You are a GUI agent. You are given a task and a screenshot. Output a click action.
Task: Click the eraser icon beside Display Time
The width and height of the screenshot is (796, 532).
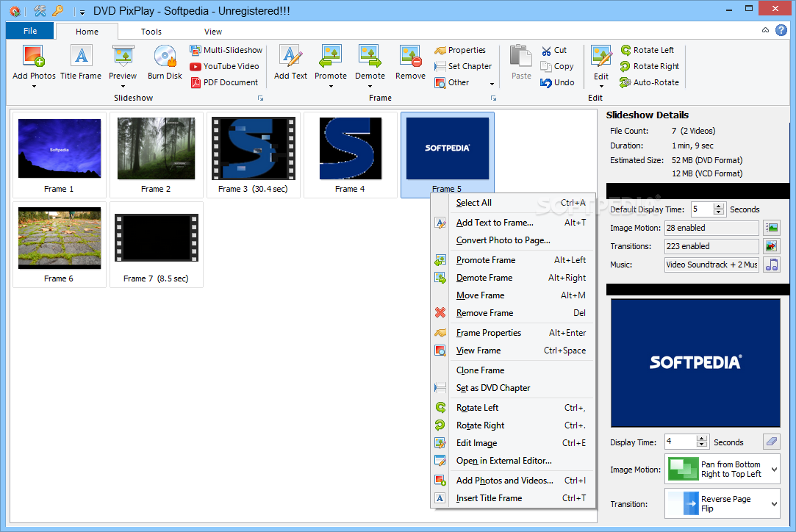(x=772, y=442)
